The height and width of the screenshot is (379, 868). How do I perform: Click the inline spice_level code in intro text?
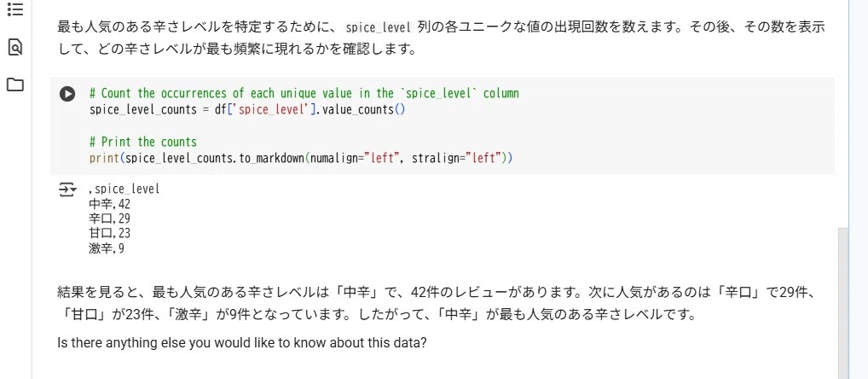pyautogui.click(x=379, y=27)
